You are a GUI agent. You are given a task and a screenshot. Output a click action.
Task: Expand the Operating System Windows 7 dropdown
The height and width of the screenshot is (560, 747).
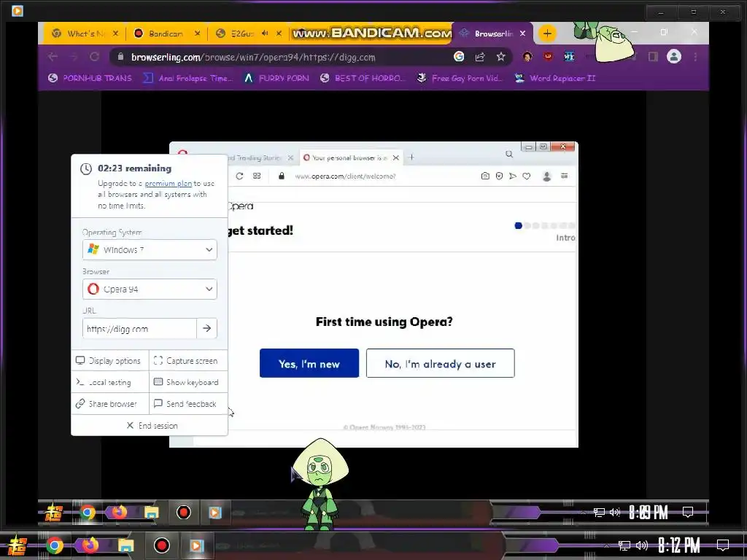[x=150, y=249]
